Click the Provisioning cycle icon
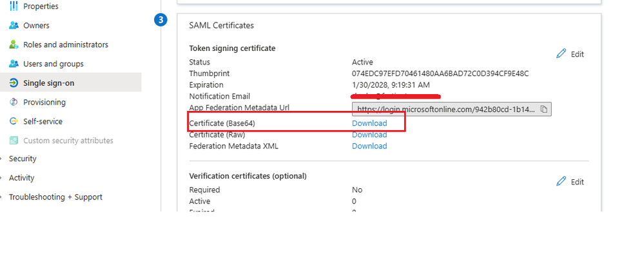Viewport: 644px width, 265px height. coord(14,102)
